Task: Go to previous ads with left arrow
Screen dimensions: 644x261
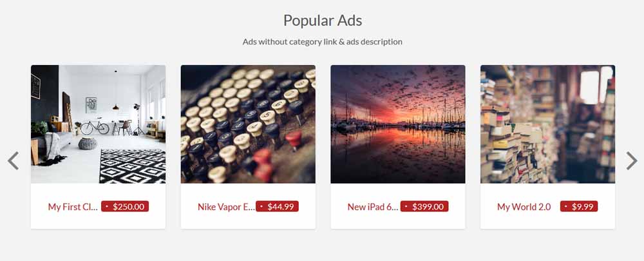Action: pyautogui.click(x=13, y=160)
